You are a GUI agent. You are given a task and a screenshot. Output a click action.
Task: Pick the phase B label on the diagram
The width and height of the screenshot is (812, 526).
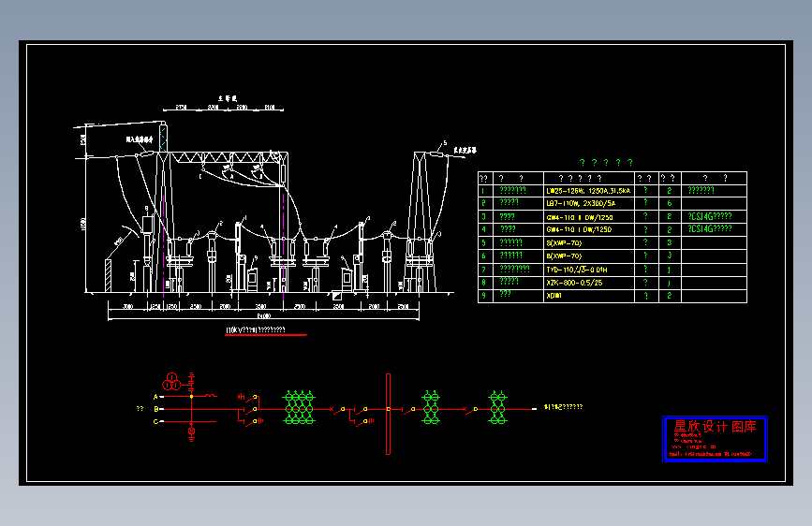pyautogui.click(x=155, y=409)
